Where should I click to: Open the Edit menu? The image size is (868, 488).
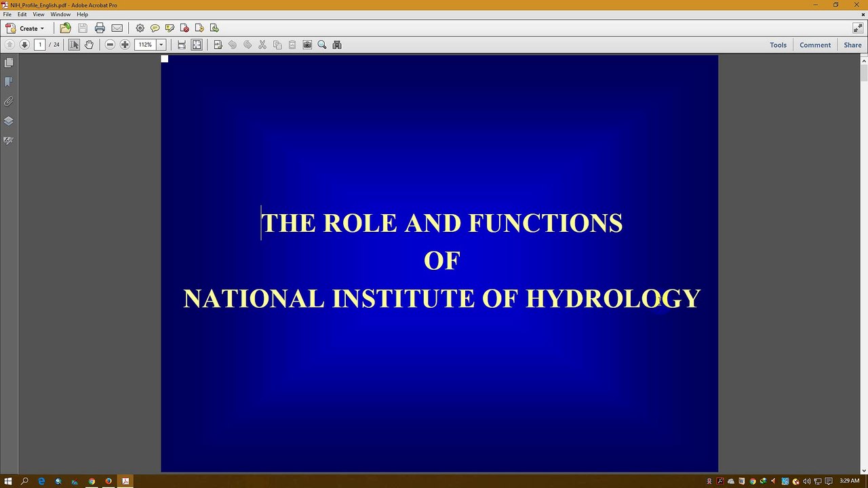(22, 14)
